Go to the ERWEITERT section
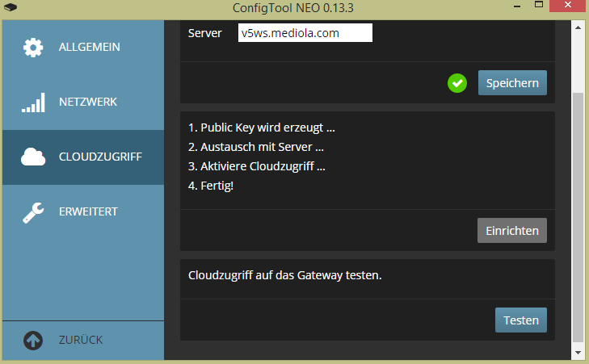Screen dimensions: 589x364 coord(88,212)
